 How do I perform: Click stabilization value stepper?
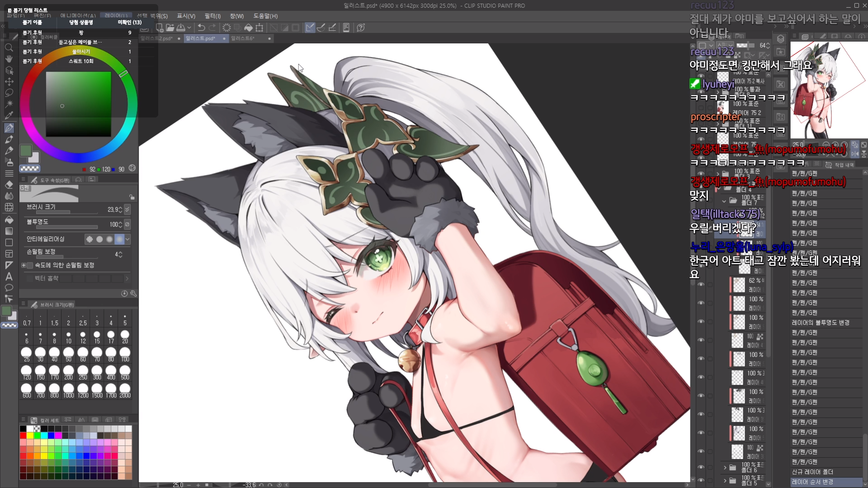pyautogui.click(x=120, y=254)
